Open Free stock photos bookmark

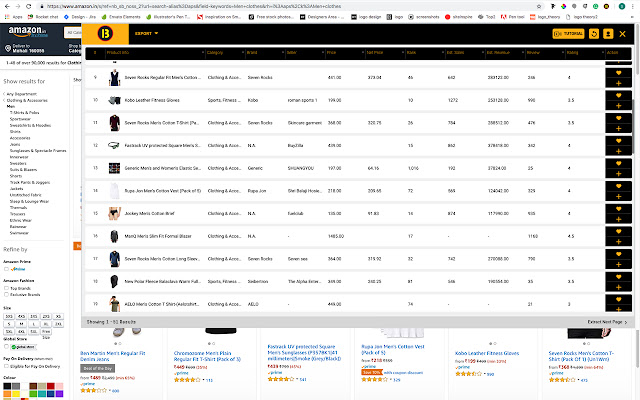coord(271,17)
